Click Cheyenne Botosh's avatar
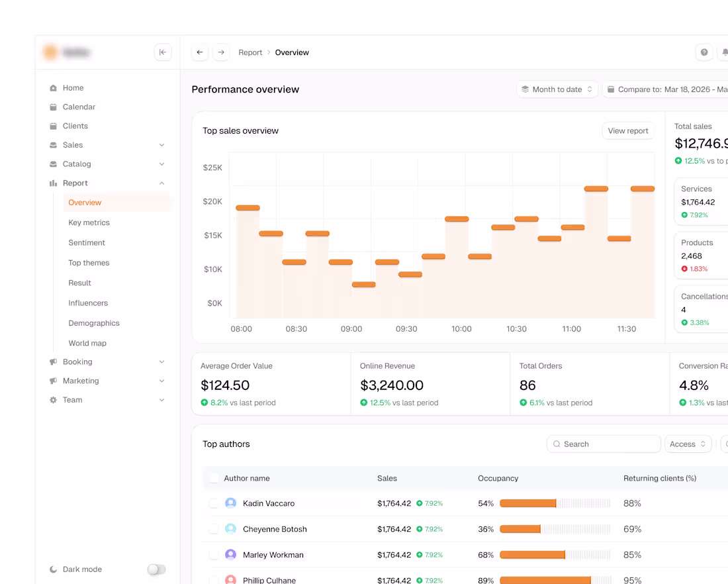 230,529
